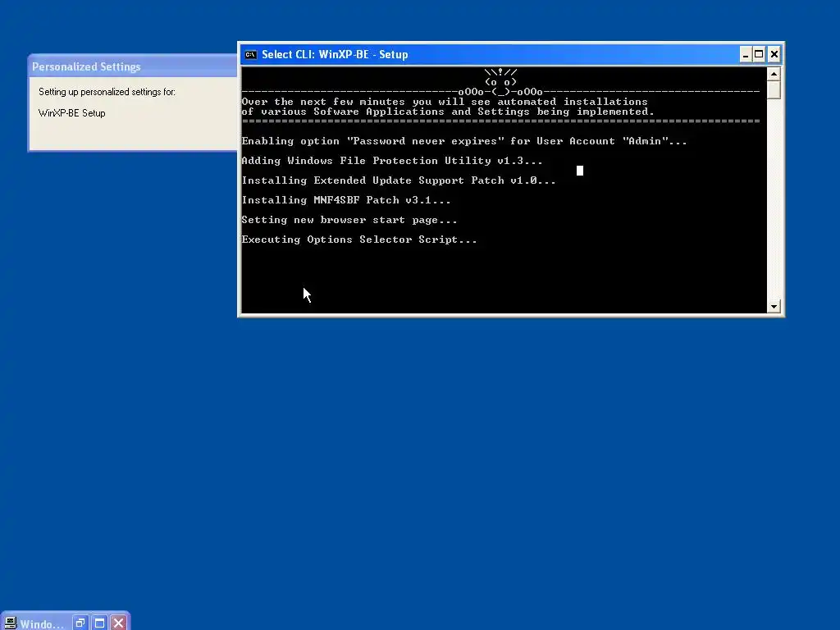This screenshot has width=840, height=630.
Task: Click the 'of various Sofware Applications' line
Action: (x=448, y=112)
